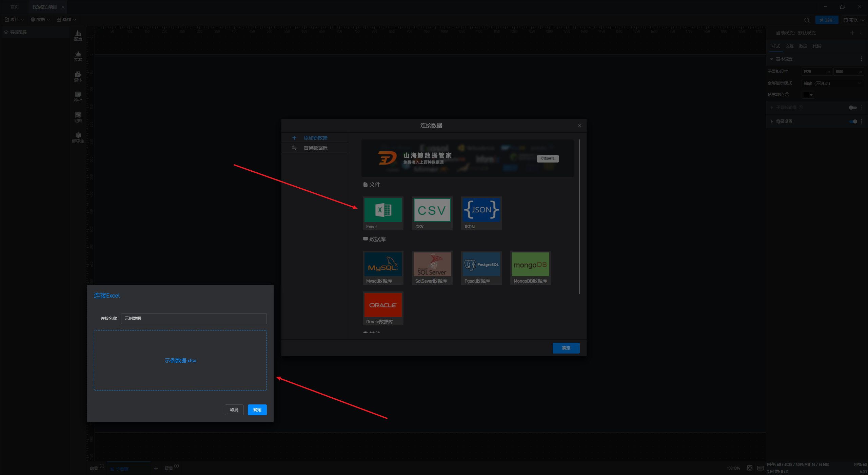868x475 pixels.
Task: Select 替换数据源 in the dialog sidebar
Action: (315, 148)
